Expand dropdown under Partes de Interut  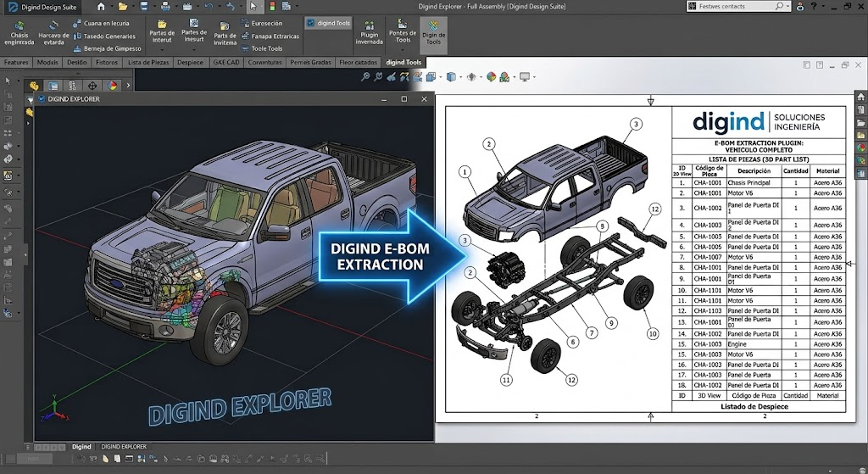pos(162,50)
